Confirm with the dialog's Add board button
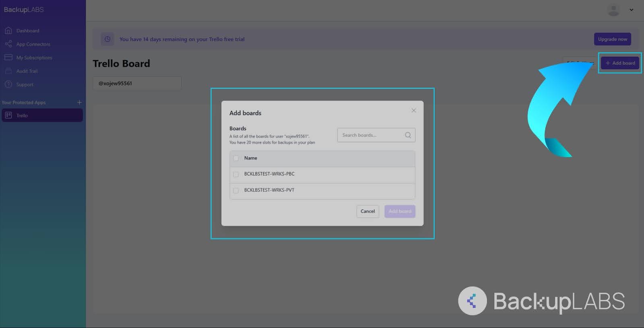The image size is (644, 328). (x=400, y=211)
